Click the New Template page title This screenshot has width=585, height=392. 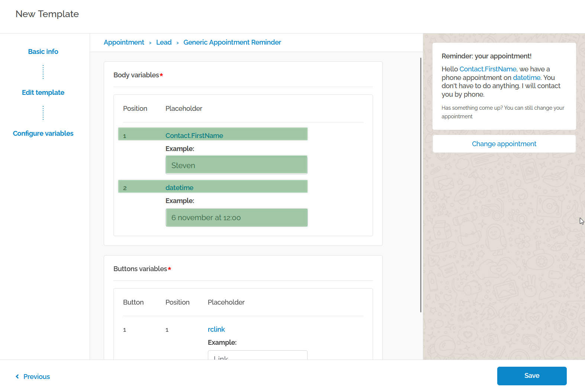pyautogui.click(x=47, y=14)
